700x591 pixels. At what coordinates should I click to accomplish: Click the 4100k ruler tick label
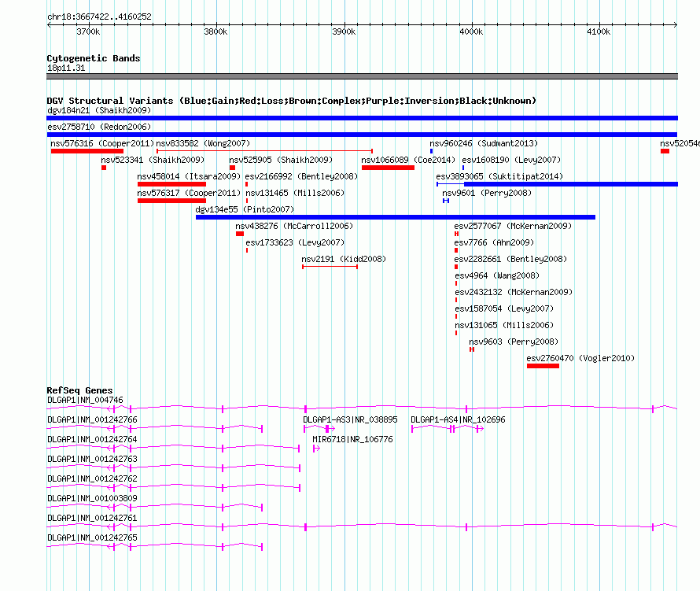tap(599, 31)
